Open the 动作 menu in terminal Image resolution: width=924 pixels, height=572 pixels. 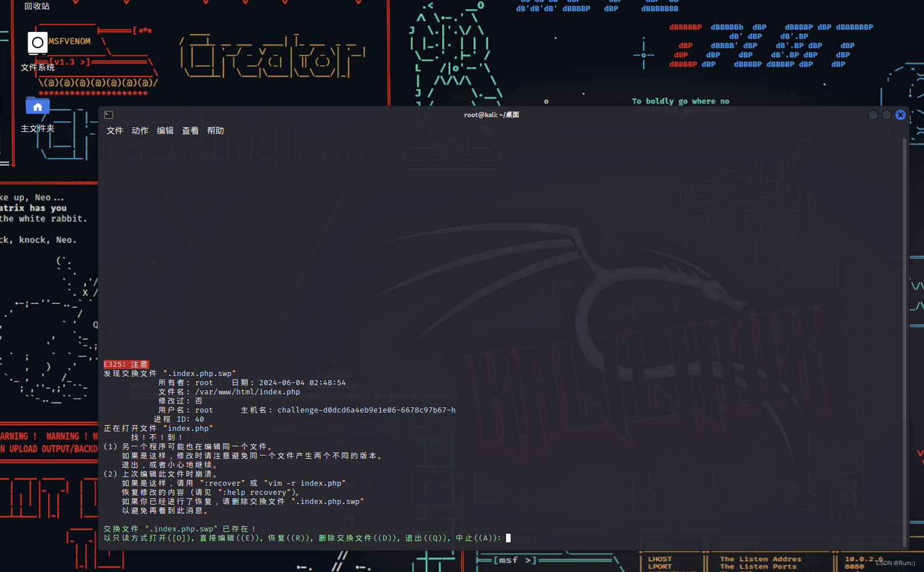pos(140,131)
